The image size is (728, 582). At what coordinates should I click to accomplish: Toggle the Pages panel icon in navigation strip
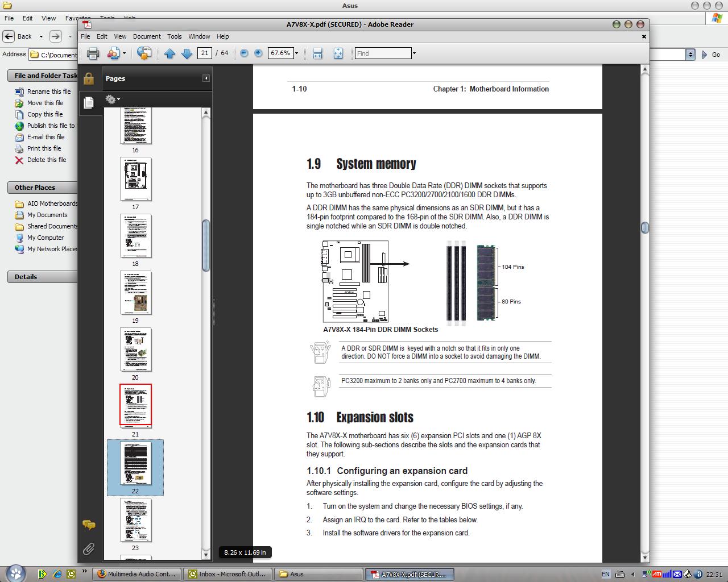click(88, 103)
